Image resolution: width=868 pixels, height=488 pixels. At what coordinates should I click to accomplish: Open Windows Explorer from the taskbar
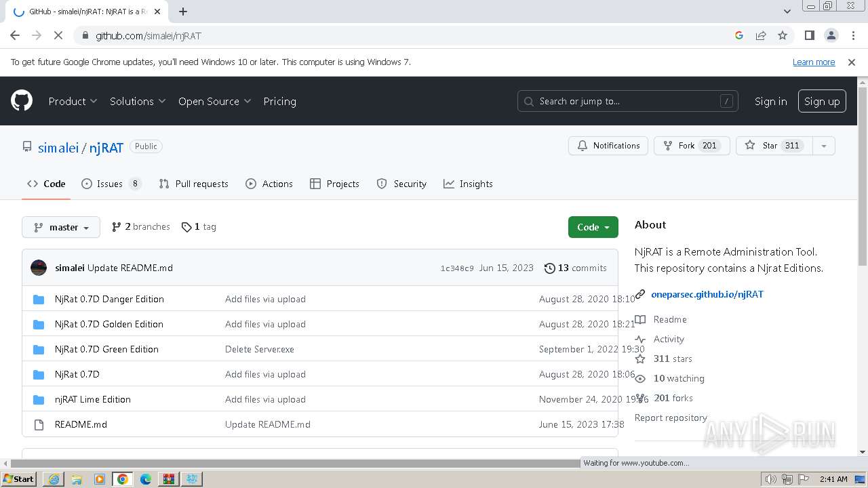pos(77,479)
